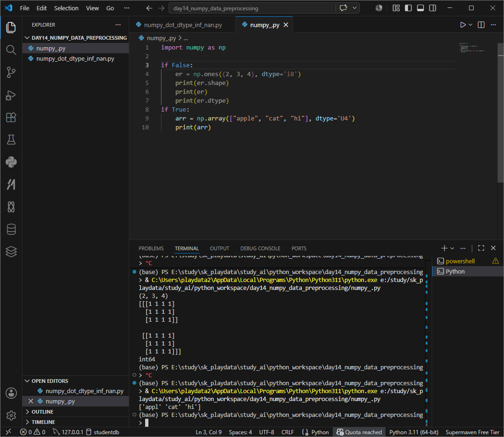Click the powershell terminal warning icon
Screen dimensions: 504x437
tap(496, 261)
